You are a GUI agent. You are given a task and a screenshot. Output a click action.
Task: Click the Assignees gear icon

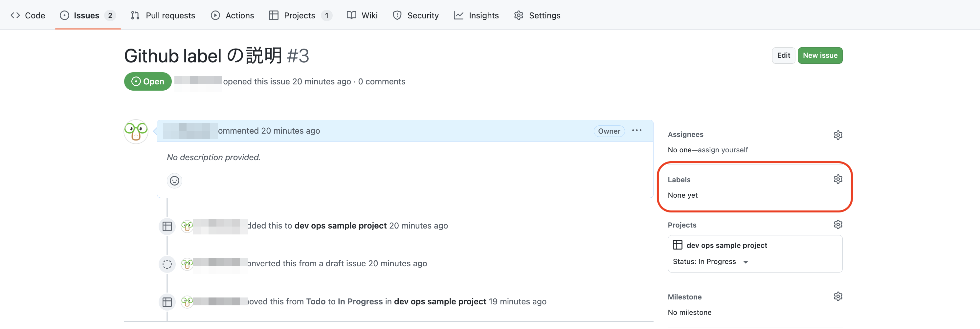tap(838, 135)
